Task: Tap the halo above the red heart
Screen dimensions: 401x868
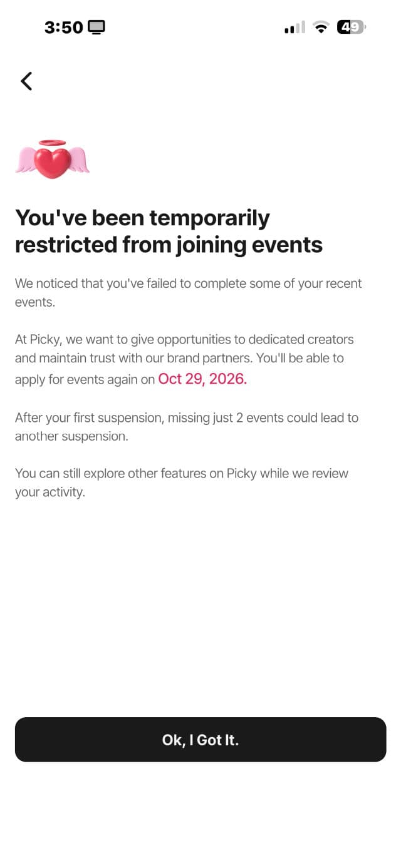Action: click(x=53, y=143)
